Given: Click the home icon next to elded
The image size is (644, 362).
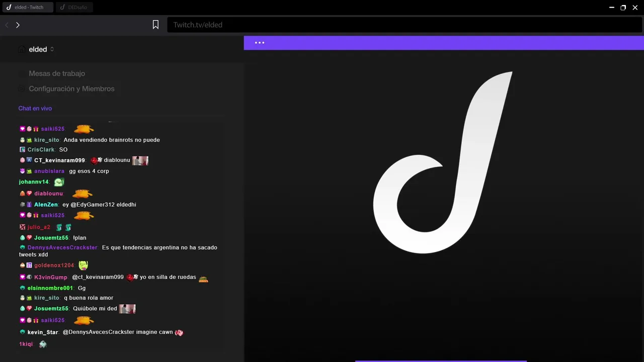Looking at the screenshot, I should coord(22,49).
